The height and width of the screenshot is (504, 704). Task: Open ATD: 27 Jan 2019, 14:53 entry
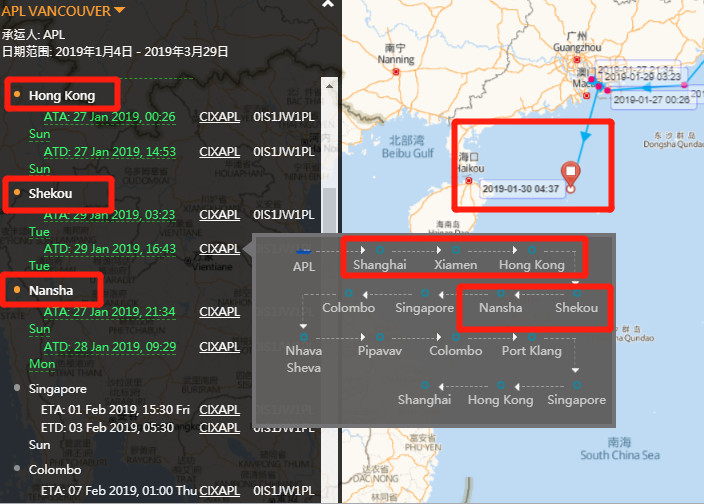click(110, 152)
